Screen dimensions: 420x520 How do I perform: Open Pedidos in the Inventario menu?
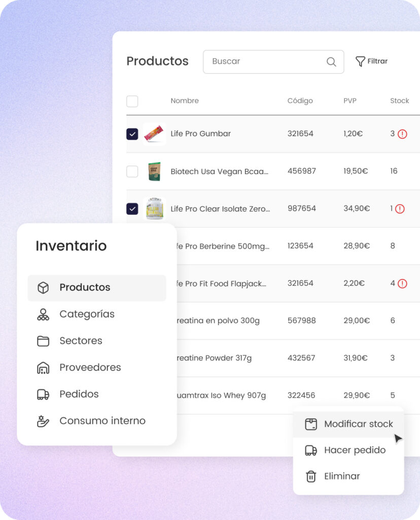97,394
